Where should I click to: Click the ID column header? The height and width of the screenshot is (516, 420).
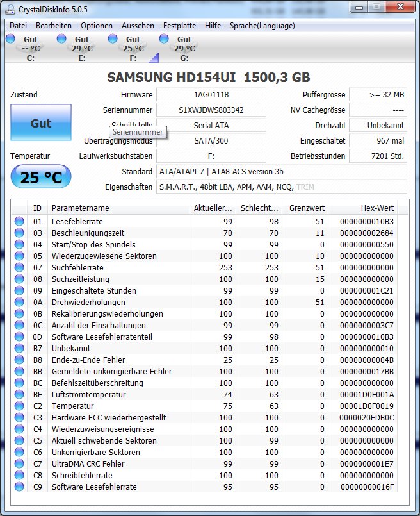click(x=38, y=208)
